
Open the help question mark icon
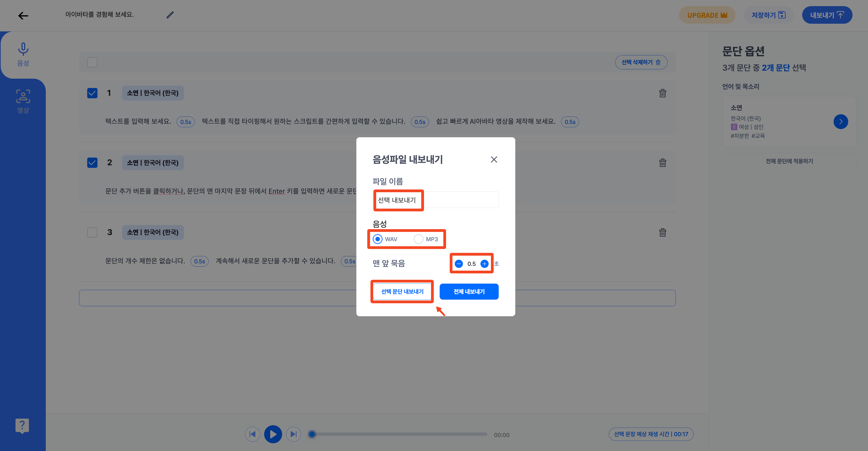pos(22,426)
